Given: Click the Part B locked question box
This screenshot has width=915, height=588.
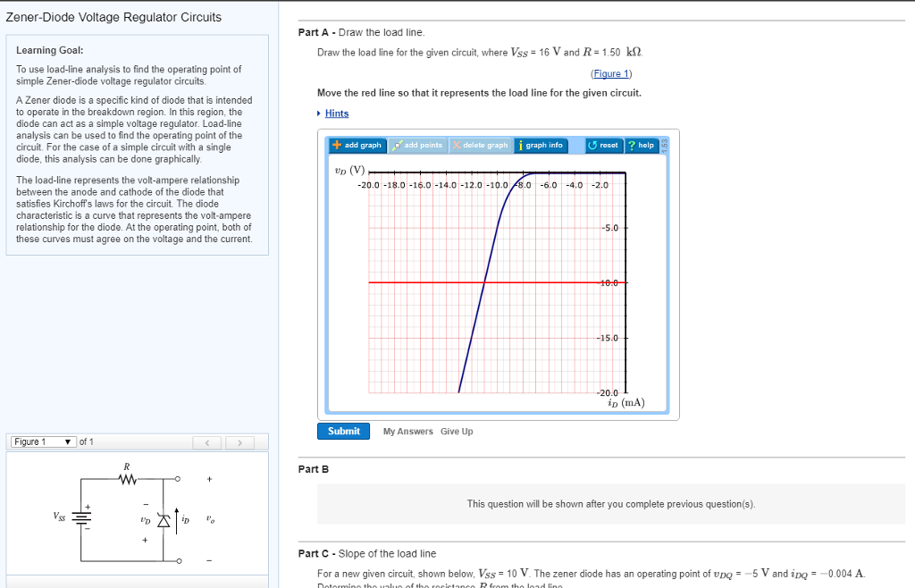Looking at the screenshot, I should click(x=610, y=504).
